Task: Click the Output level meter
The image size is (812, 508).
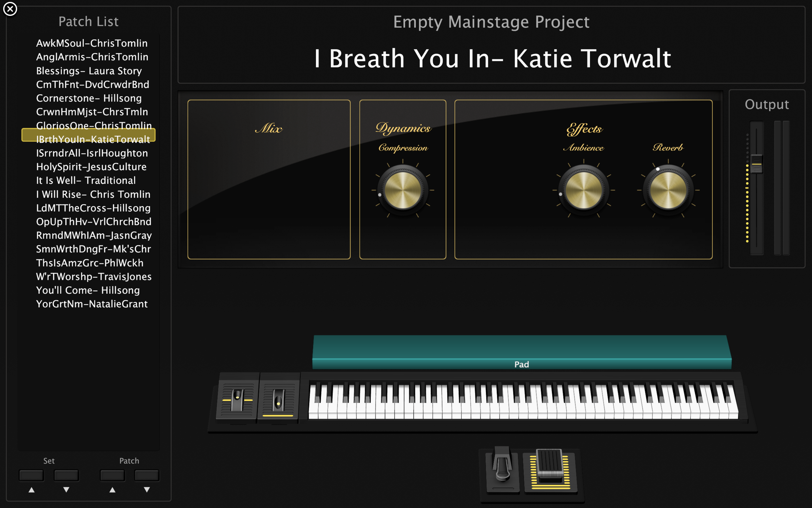Action: (782, 188)
